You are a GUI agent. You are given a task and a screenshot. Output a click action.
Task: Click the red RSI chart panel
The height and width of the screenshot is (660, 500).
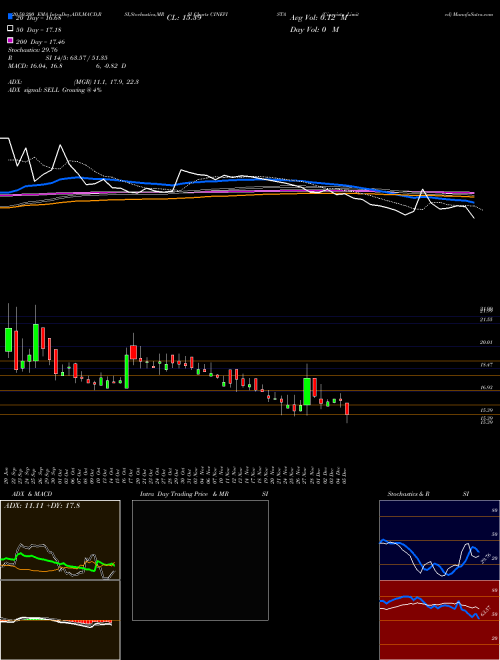tap(439, 620)
